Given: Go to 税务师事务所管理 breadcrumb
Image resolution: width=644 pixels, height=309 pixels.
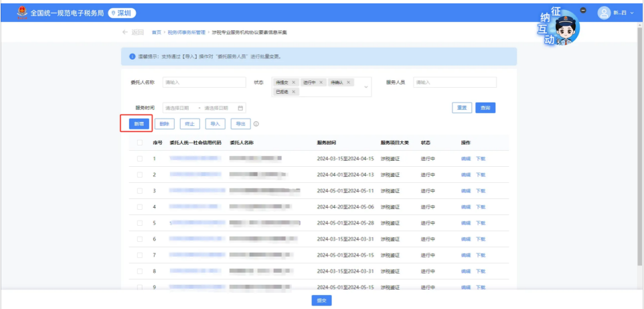Looking at the screenshot, I should click(187, 32).
